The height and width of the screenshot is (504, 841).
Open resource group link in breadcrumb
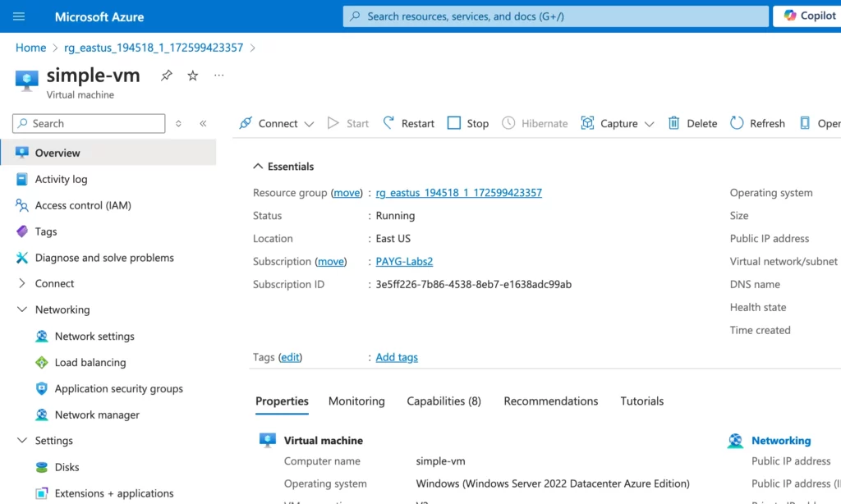tap(154, 48)
